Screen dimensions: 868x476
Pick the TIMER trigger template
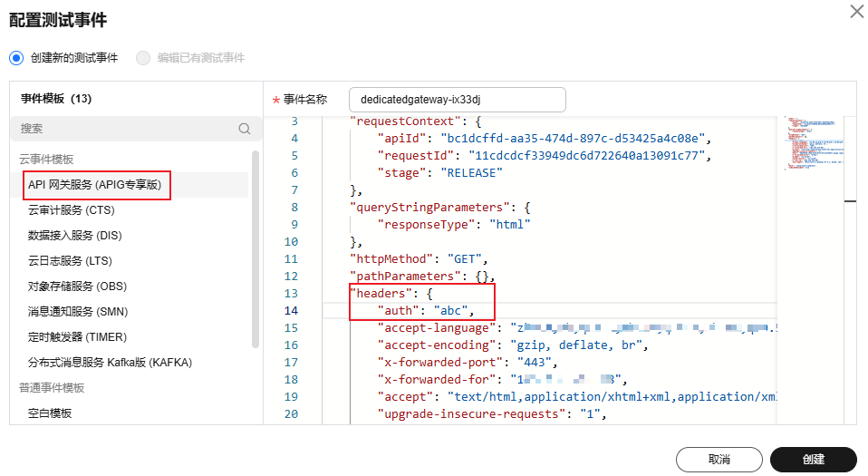click(x=76, y=337)
